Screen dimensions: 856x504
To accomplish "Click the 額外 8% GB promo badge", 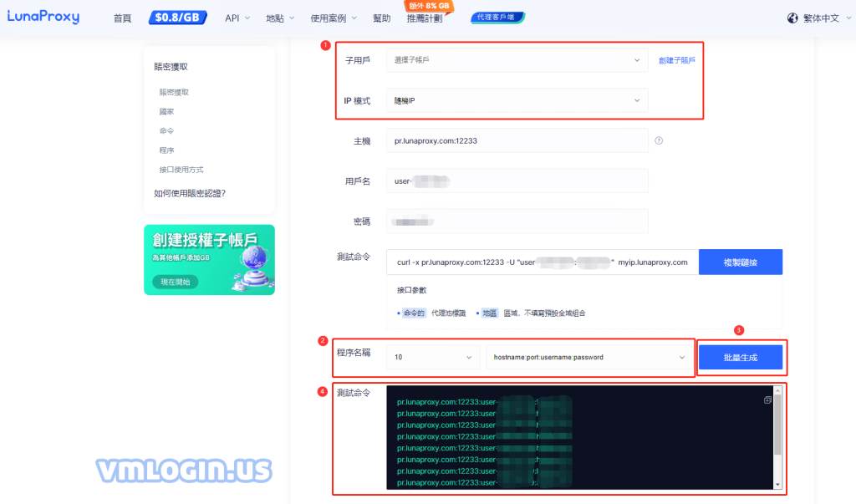I will 429,6.
